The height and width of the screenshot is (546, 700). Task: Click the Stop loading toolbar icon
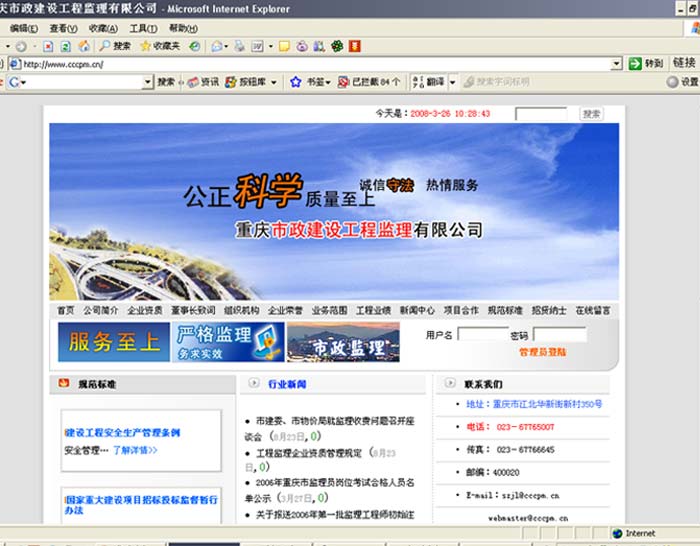pyautogui.click(x=47, y=46)
